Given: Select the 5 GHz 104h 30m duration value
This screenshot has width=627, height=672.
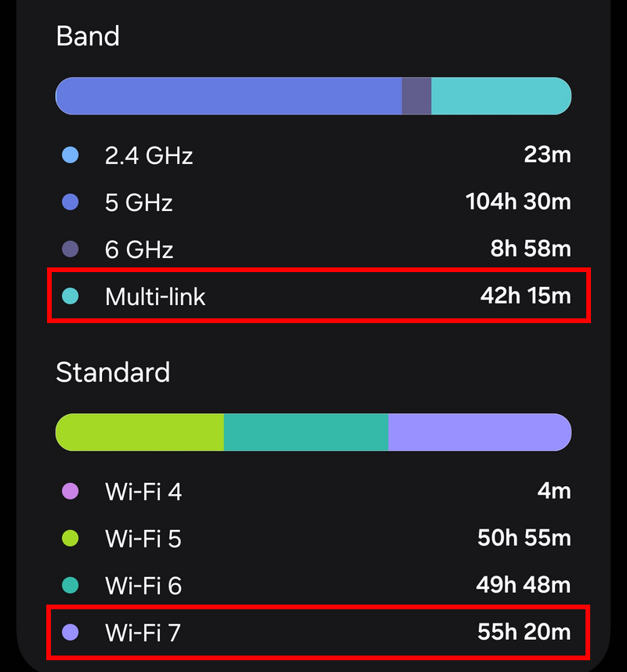Looking at the screenshot, I should coord(518,202).
